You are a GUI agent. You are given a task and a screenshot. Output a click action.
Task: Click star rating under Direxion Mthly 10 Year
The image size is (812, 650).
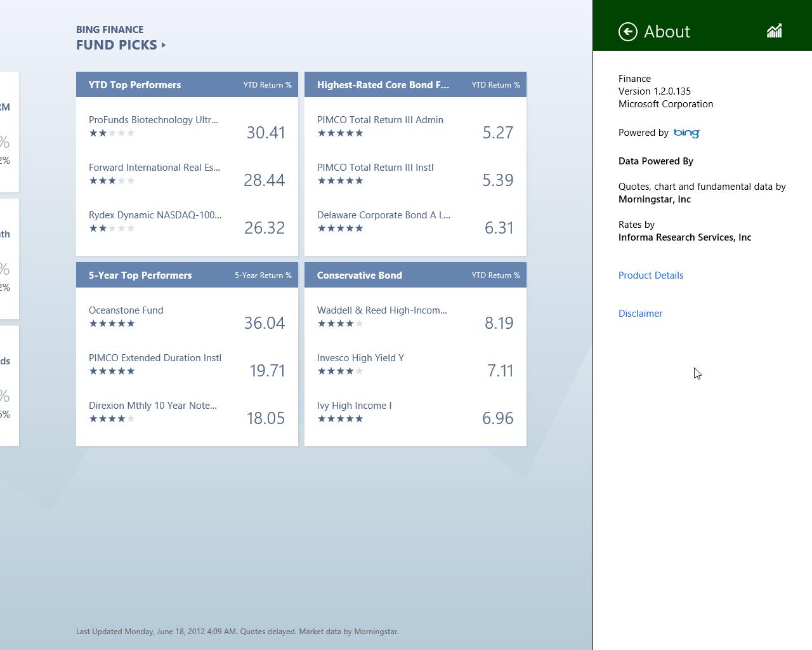point(112,419)
